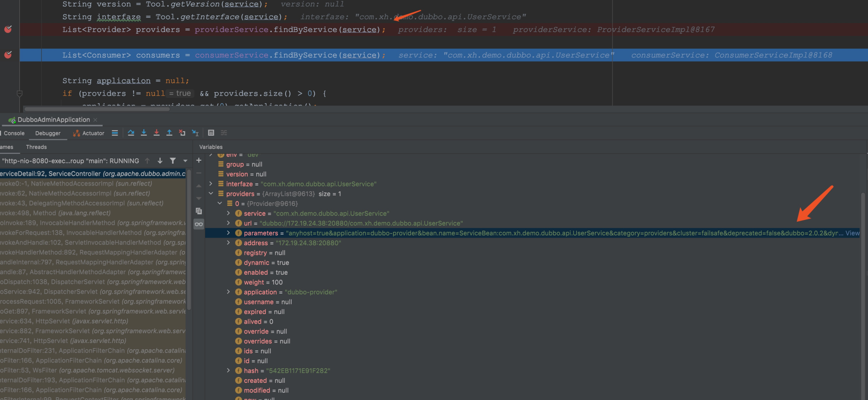
Task: Click the Duplicate Watch copy icon
Action: tap(198, 211)
